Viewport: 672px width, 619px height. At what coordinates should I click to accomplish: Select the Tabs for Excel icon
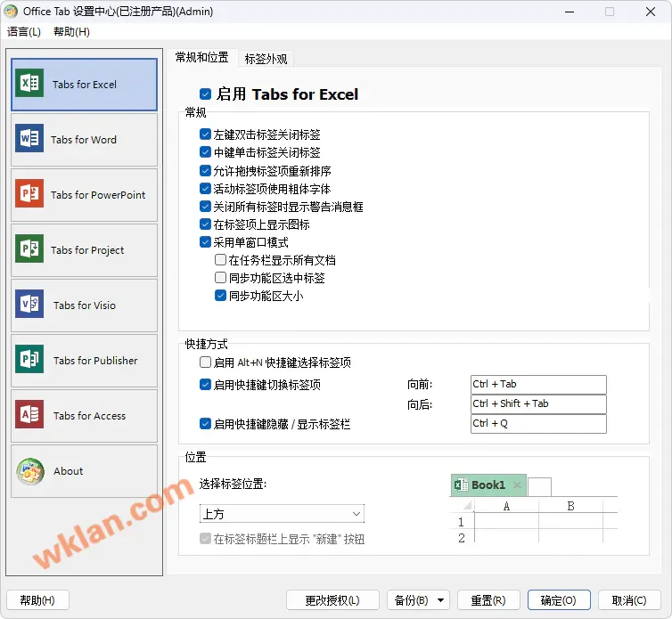tap(29, 83)
